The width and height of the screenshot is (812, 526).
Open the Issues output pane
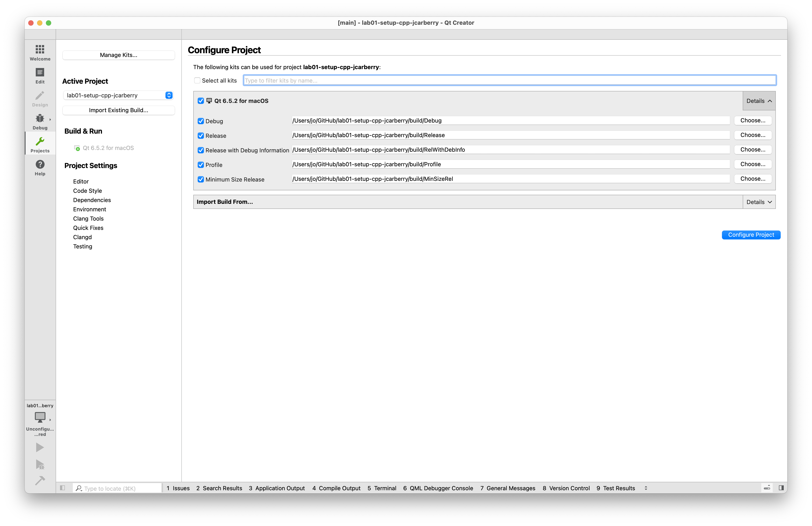pyautogui.click(x=178, y=488)
